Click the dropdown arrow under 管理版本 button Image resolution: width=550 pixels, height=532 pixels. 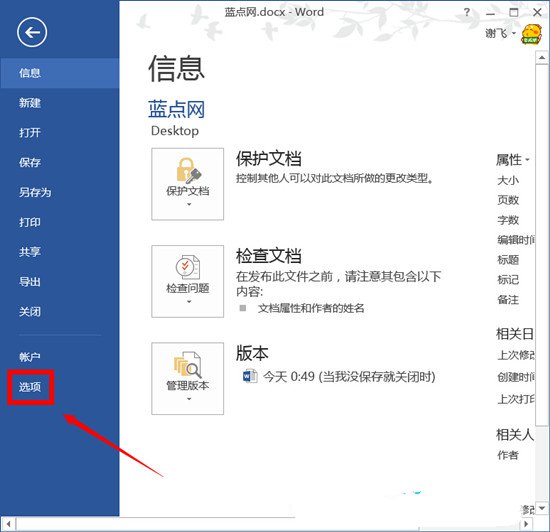tap(189, 399)
